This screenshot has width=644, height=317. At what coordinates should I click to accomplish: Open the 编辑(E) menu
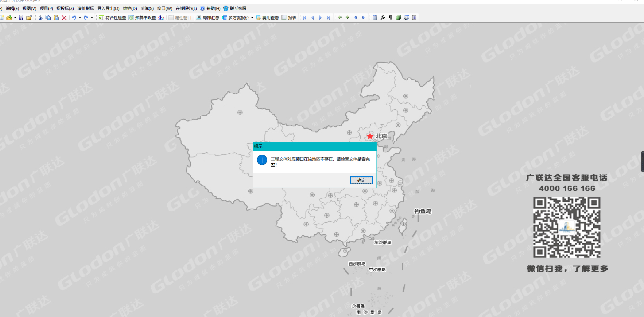coord(12,8)
